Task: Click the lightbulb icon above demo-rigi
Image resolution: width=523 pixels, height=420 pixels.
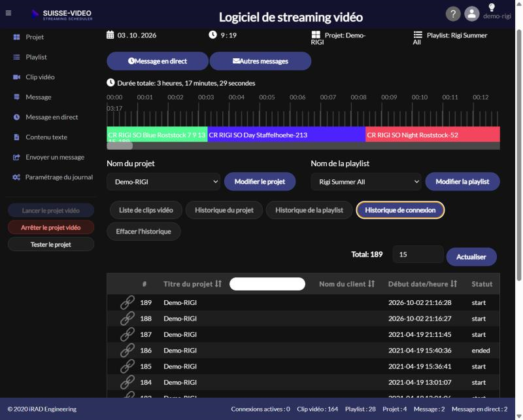Action: tap(492, 7)
